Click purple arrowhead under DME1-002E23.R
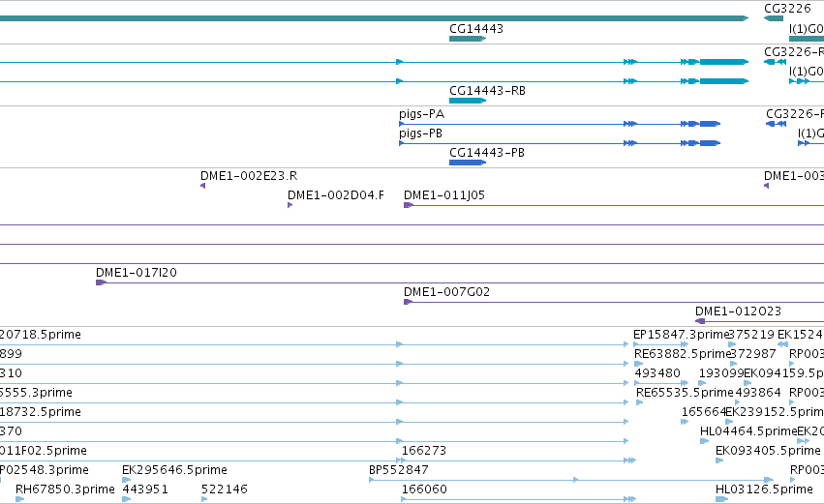The height and width of the screenshot is (504, 824). coord(202,186)
